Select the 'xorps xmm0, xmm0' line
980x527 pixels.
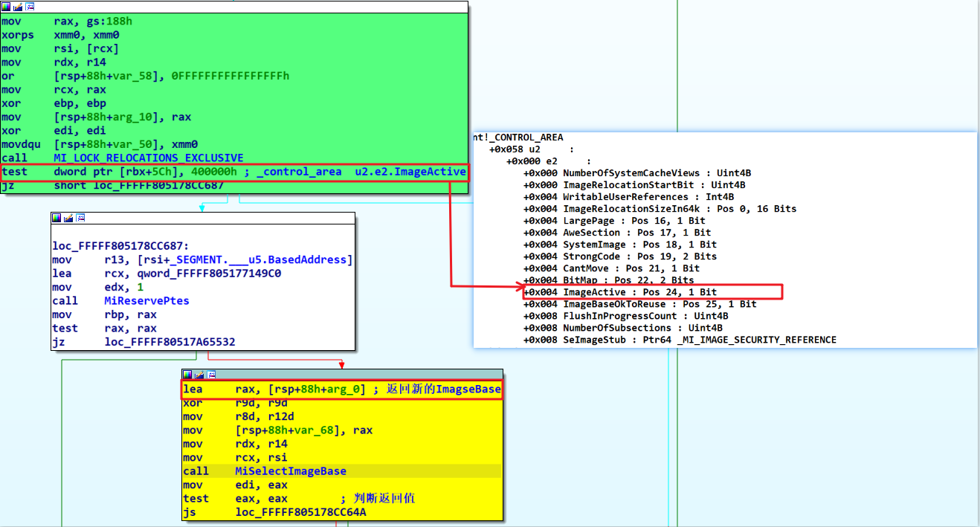[61, 35]
